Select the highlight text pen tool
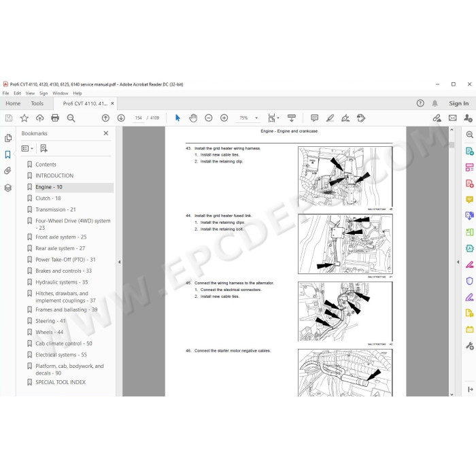476x476 pixels. pos(330,118)
